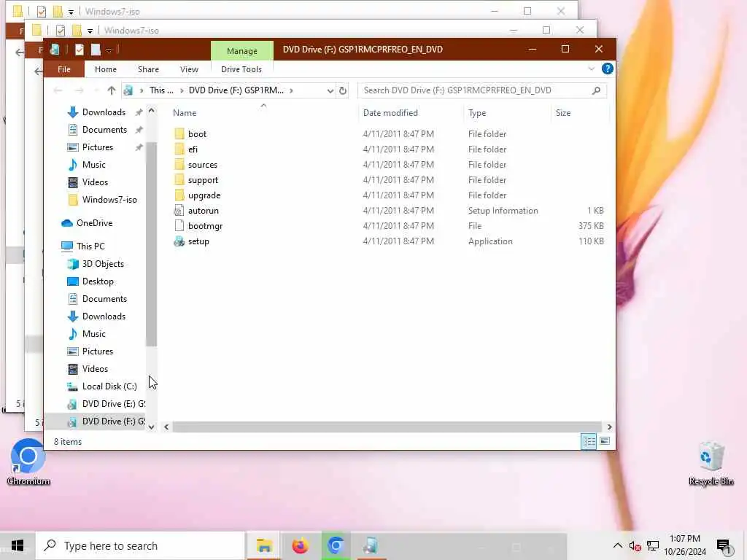747x560 pixels.
Task: Open the boot folder
Action: [197, 134]
